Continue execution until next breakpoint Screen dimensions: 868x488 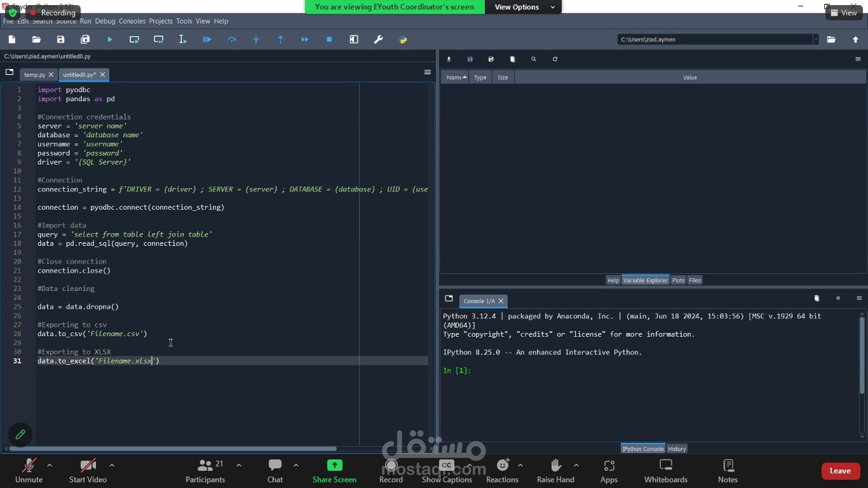(x=305, y=39)
